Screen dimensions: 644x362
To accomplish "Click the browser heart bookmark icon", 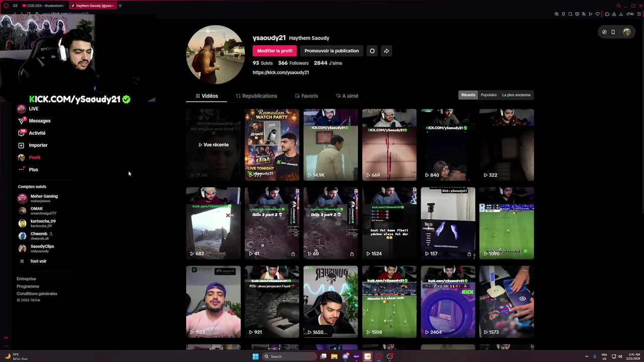I will [597, 14].
